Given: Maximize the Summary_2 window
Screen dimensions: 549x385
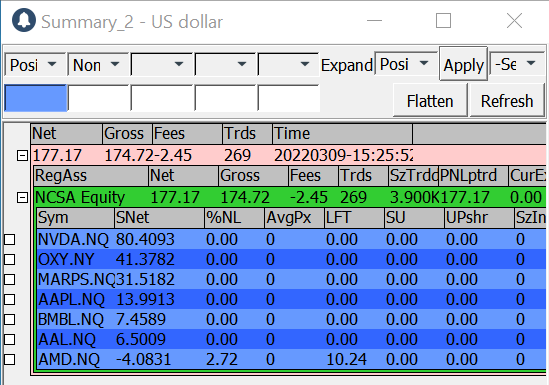Looking at the screenshot, I should (x=443, y=20).
